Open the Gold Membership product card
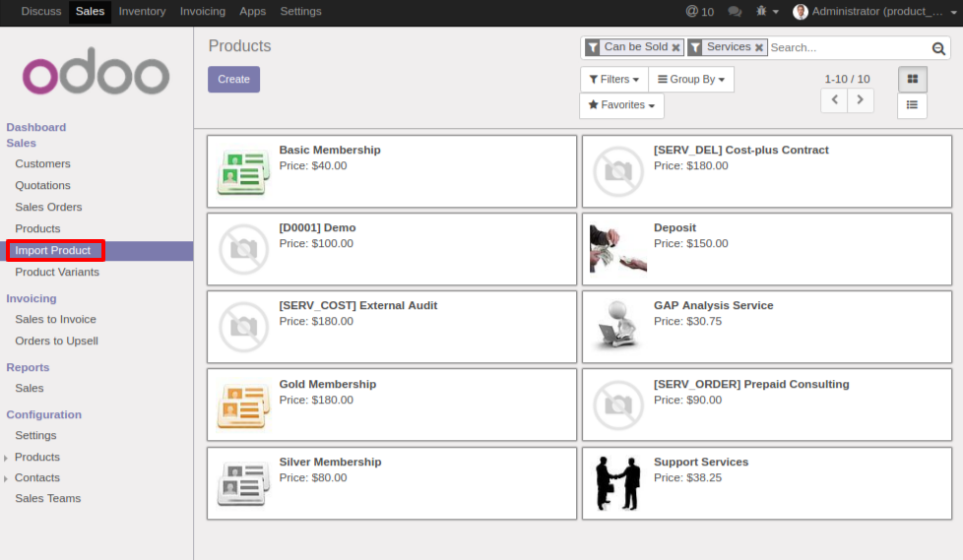The height and width of the screenshot is (560, 963). 391,404
